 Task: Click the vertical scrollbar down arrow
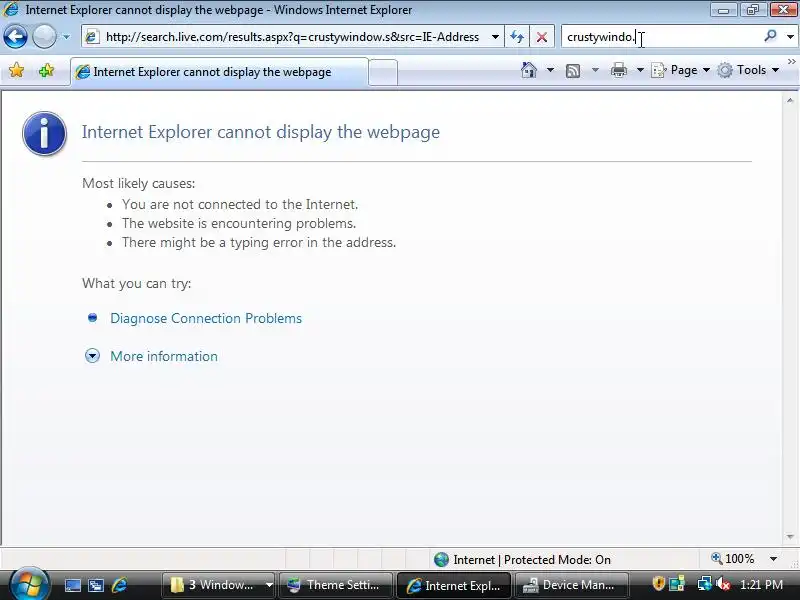790,537
